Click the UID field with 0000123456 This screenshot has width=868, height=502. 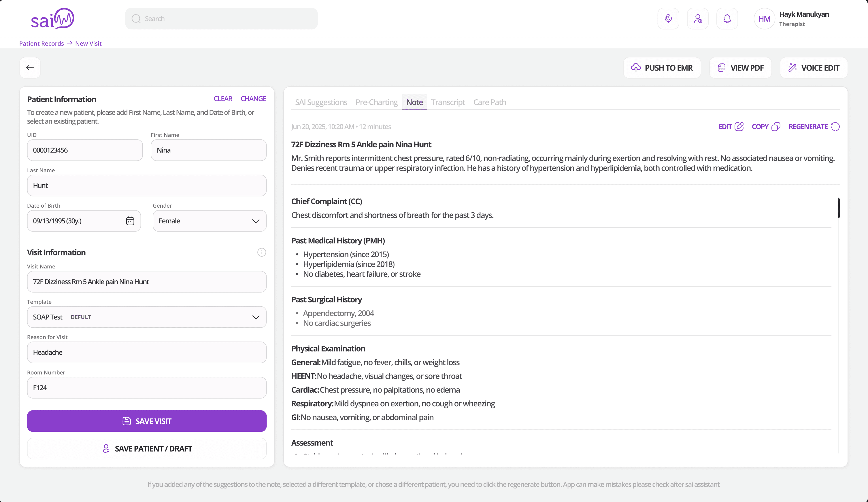point(85,150)
